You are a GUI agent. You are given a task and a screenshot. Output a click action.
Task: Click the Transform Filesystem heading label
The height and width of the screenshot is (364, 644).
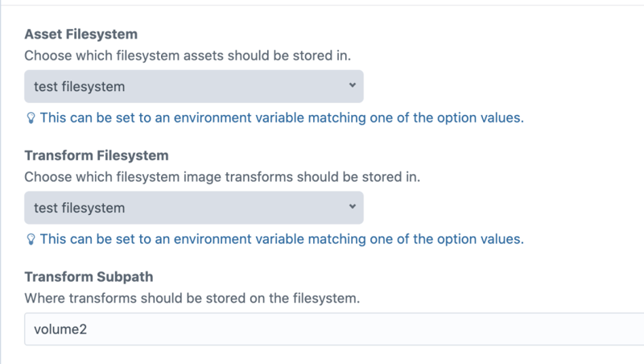pyautogui.click(x=97, y=155)
